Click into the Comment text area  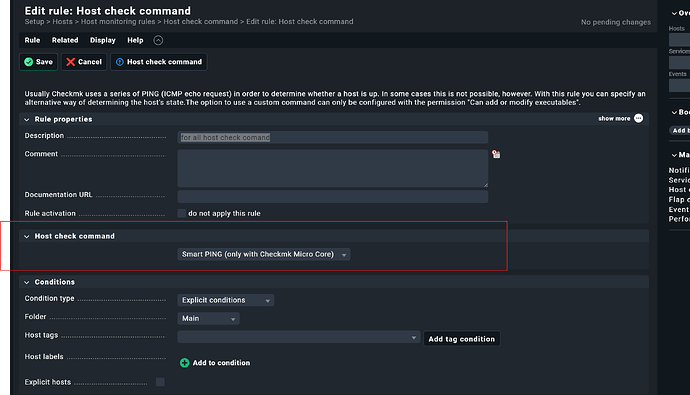333,168
